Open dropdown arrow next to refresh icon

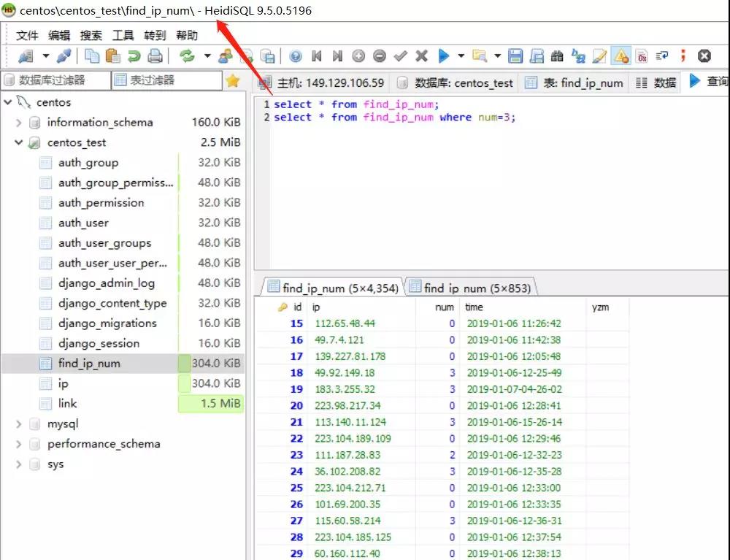207,56
